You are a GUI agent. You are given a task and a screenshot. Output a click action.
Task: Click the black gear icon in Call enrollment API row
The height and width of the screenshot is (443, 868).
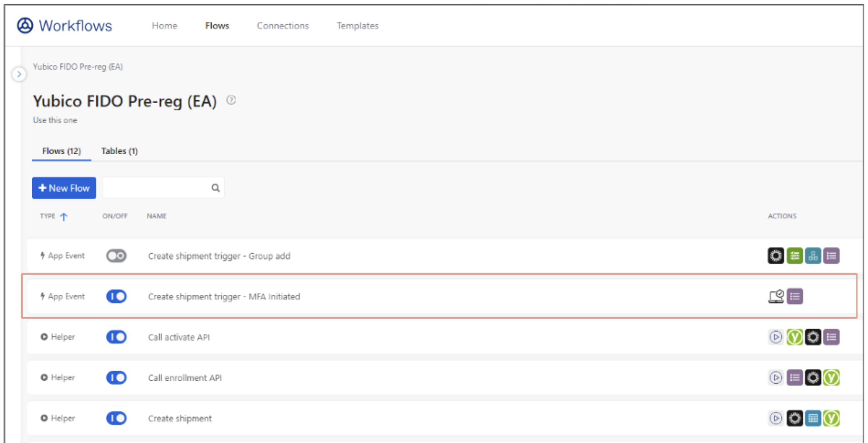[813, 378]
